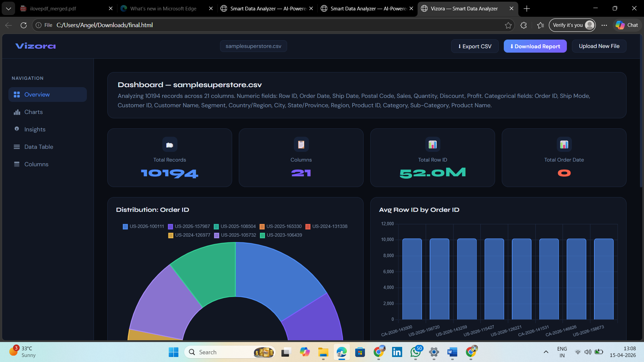Add this page to favorites with star icon

(508, 25)
